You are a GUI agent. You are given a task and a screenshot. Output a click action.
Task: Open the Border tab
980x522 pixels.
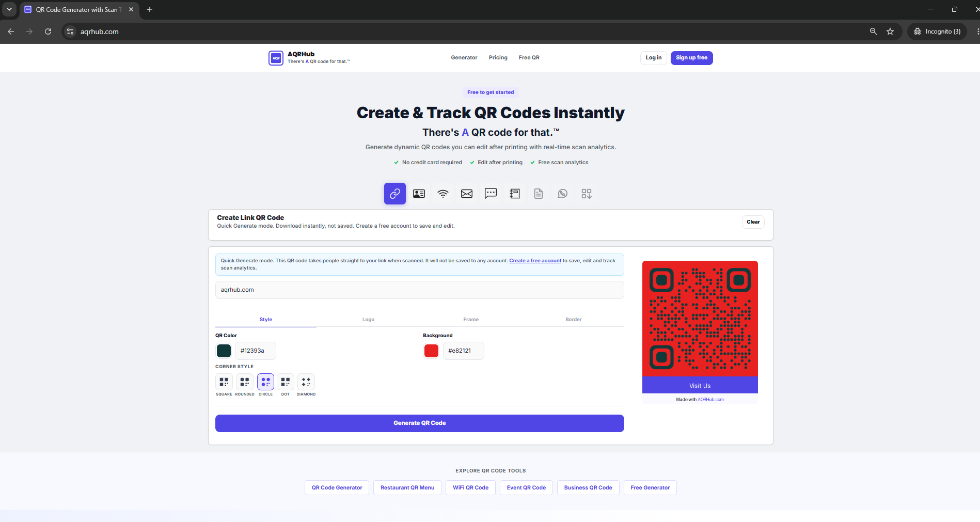[x=574, y=320]
